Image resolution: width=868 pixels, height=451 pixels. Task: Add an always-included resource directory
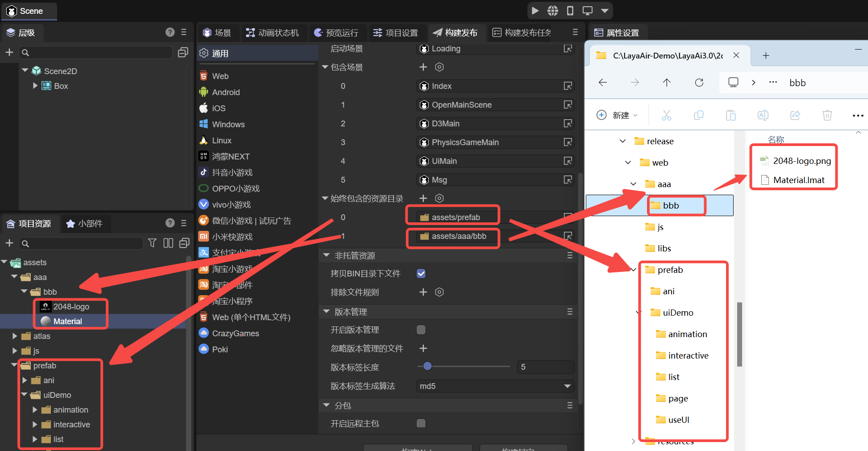[423, 198]
